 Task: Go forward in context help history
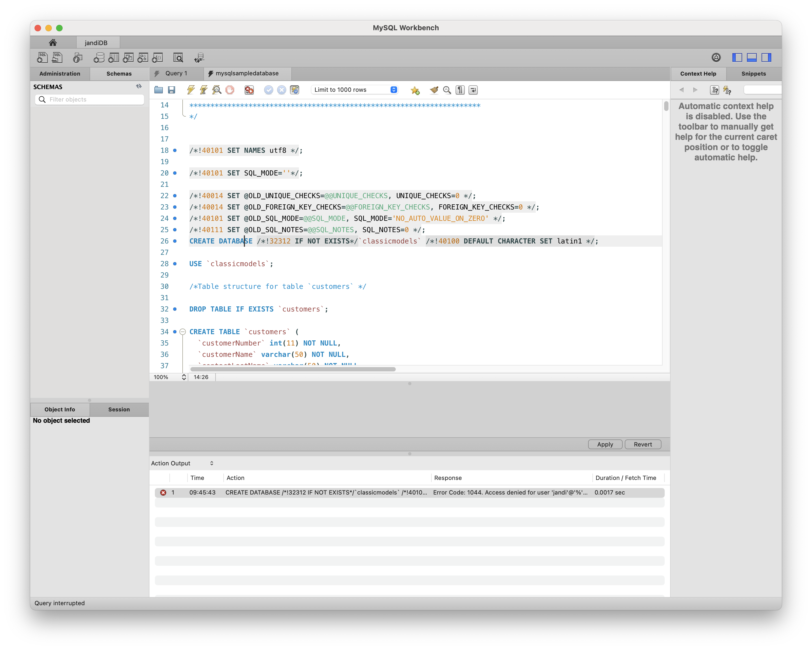coord(695,90)
